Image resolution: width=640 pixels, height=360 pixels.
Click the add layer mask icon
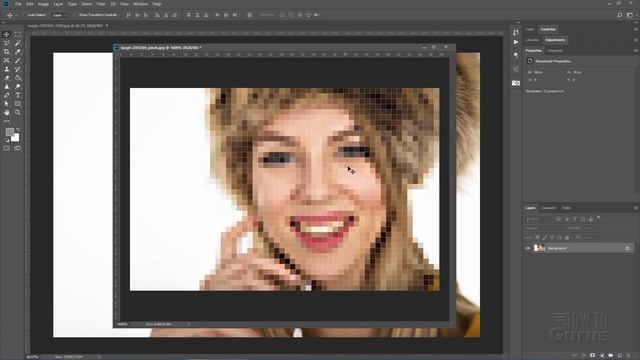click(593, 356)
